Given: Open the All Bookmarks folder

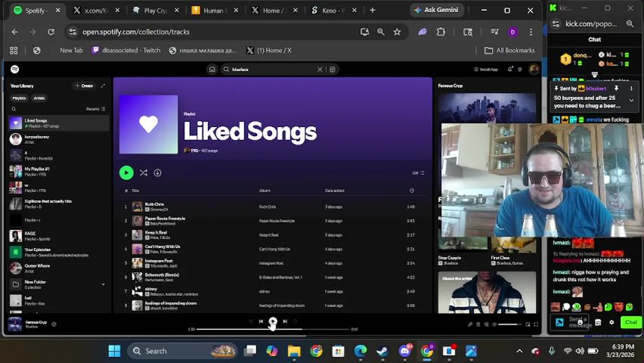Looking at the screenshot, I should [509, 50].
